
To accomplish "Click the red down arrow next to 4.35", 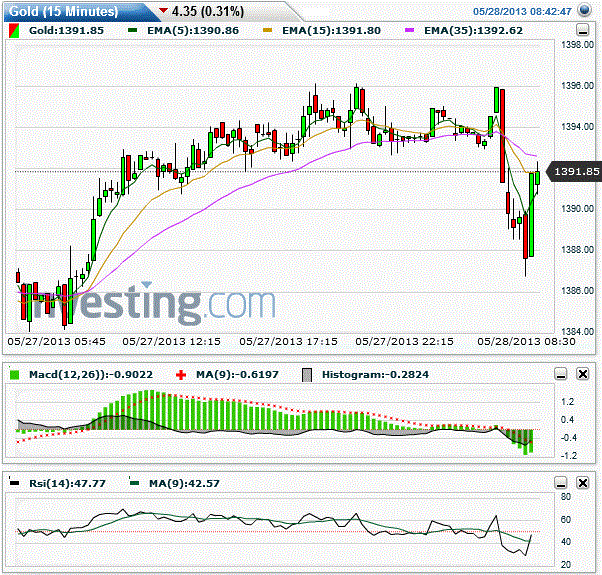I will pos(163,10).
